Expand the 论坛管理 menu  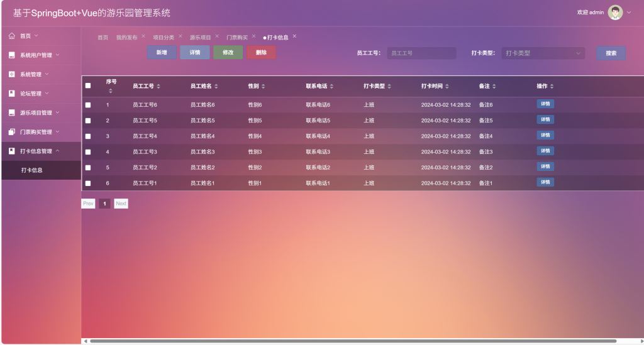(x=47, y=93)
